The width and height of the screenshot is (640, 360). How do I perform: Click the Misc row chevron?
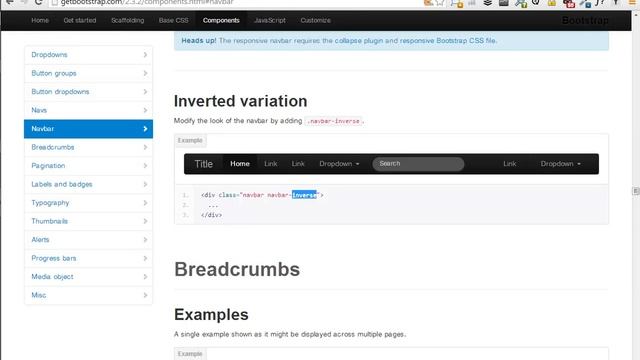145,295
